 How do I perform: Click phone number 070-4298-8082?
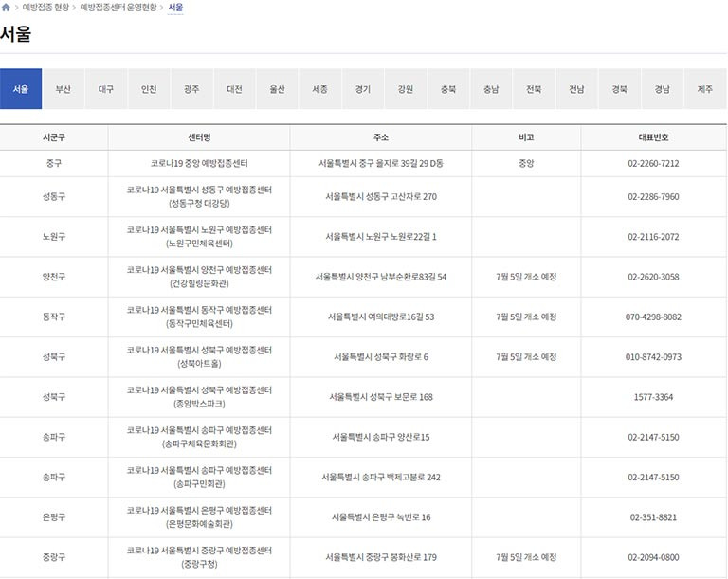tap(653, 317)
